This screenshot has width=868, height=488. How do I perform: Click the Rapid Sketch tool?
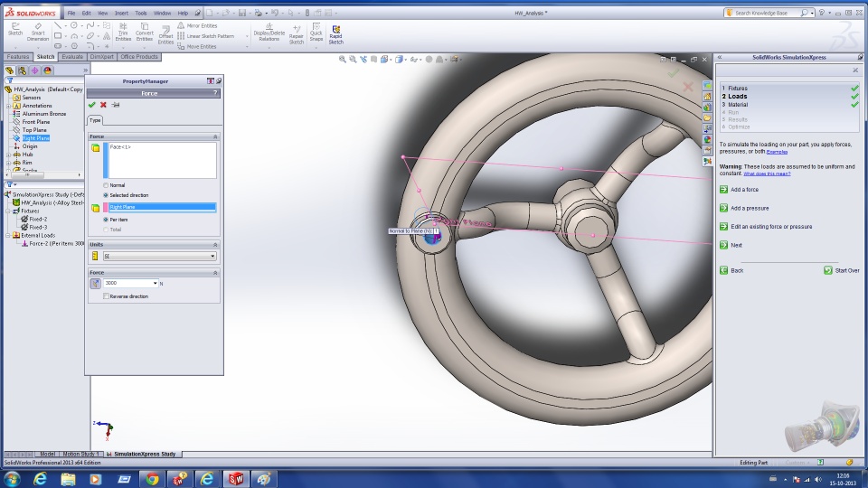(x=336, y=34)
